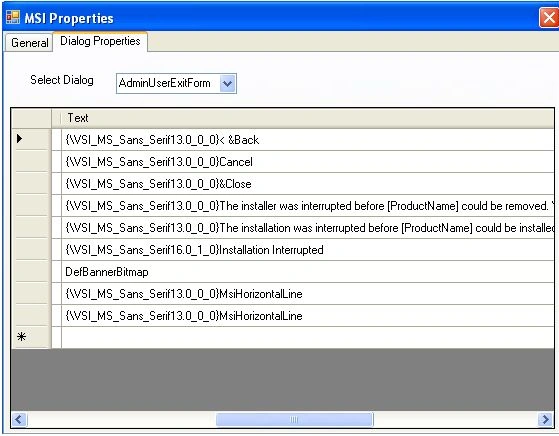
Task: Click the empty new-row text cell
Action: point(307,337)
